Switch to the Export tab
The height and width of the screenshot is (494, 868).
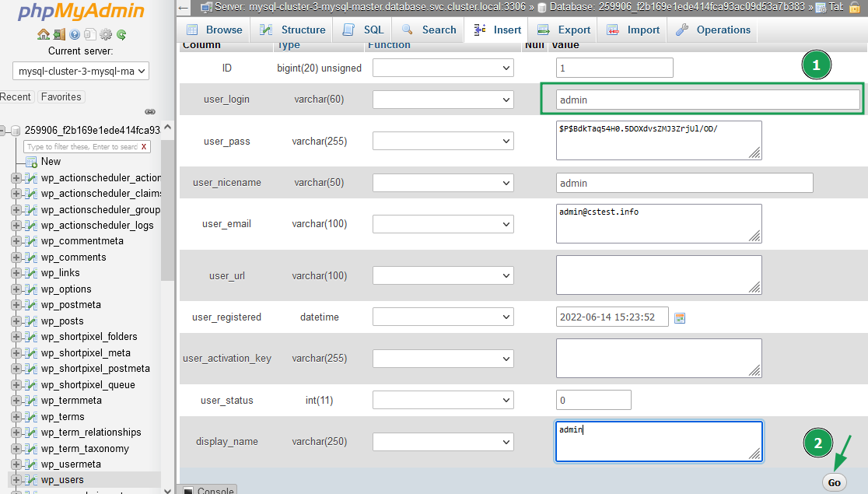[x=564, y=30]
